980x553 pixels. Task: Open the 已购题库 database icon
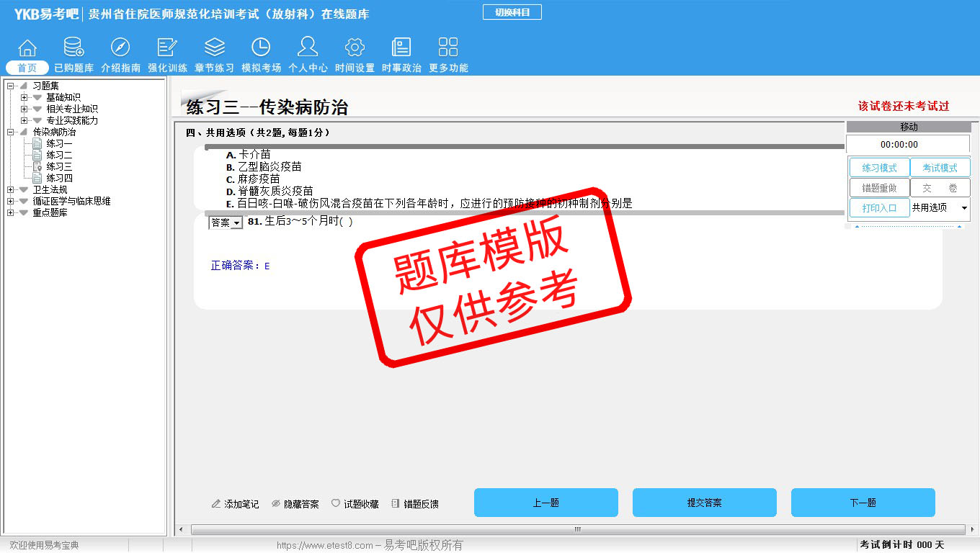coord(73,48)
